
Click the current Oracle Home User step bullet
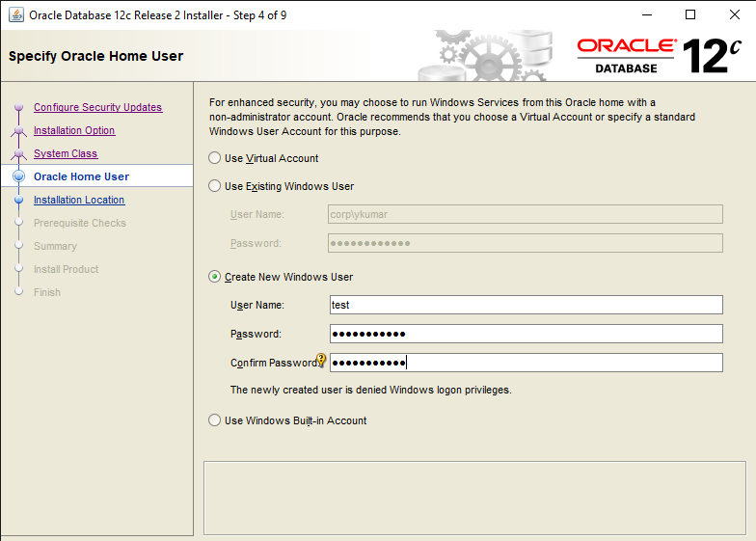click(18, 177)
